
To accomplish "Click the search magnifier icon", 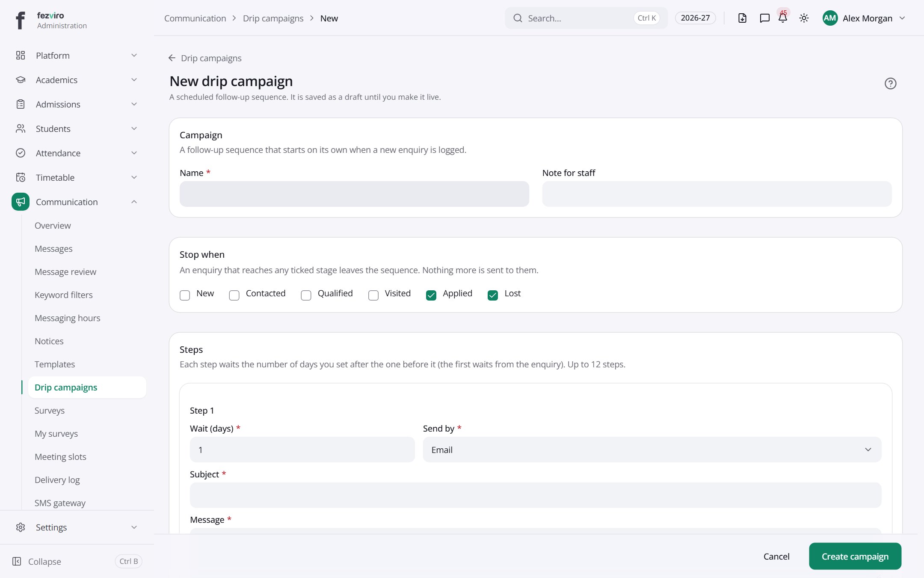I will coord(518,18).
